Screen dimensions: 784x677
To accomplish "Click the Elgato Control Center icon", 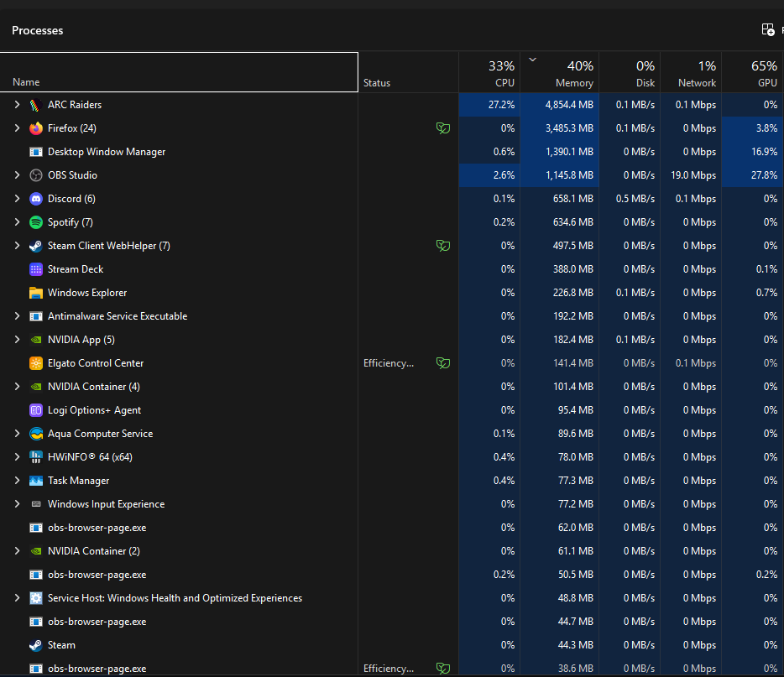I will point(35,363).
